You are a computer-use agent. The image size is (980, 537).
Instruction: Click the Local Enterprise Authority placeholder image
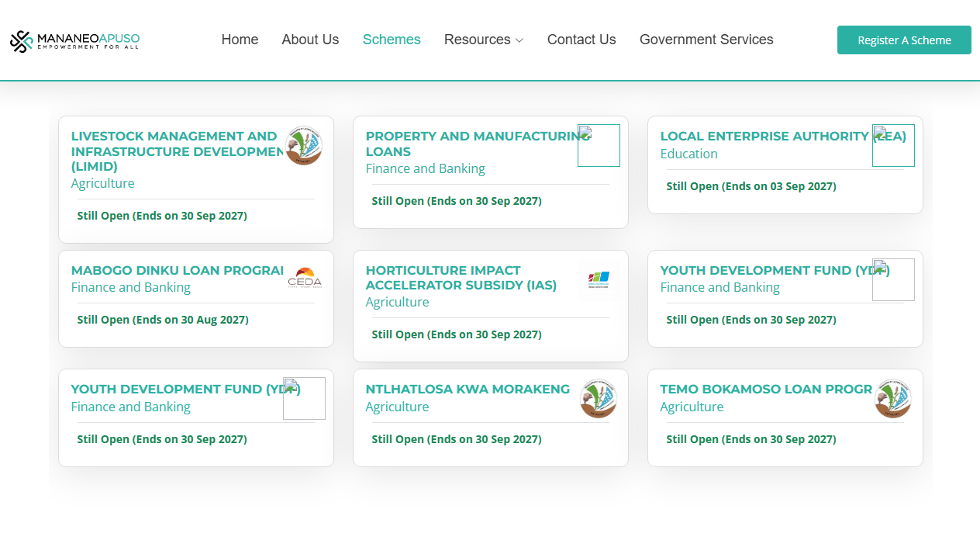pos(893,145)
